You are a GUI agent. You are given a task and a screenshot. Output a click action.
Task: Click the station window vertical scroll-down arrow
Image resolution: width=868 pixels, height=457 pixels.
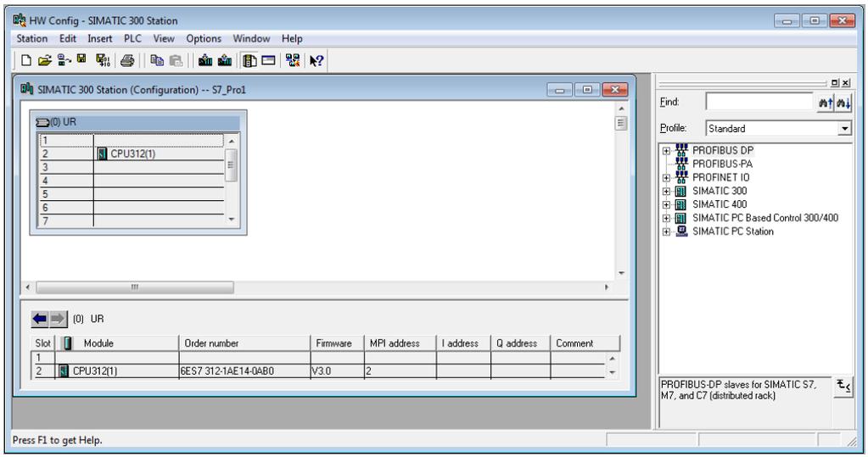click(621, 273)
